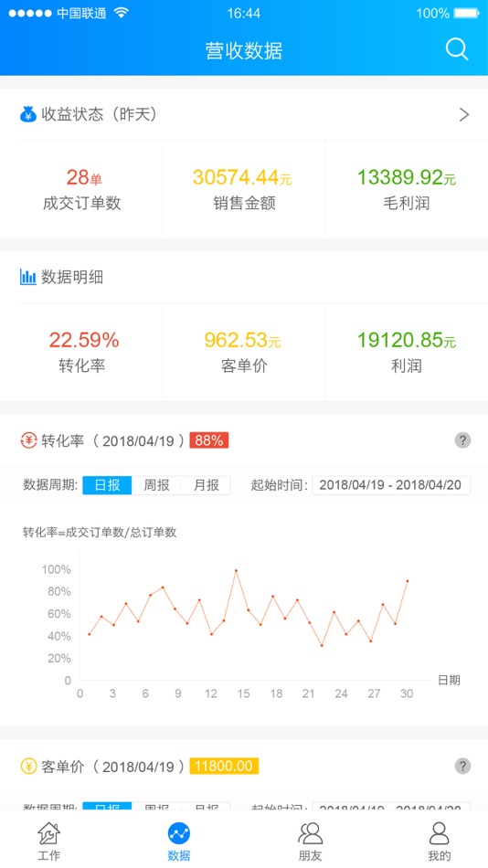Click the 营收数据 page title
The height and width of the screenshot is (868, 488).
(244, 50)
